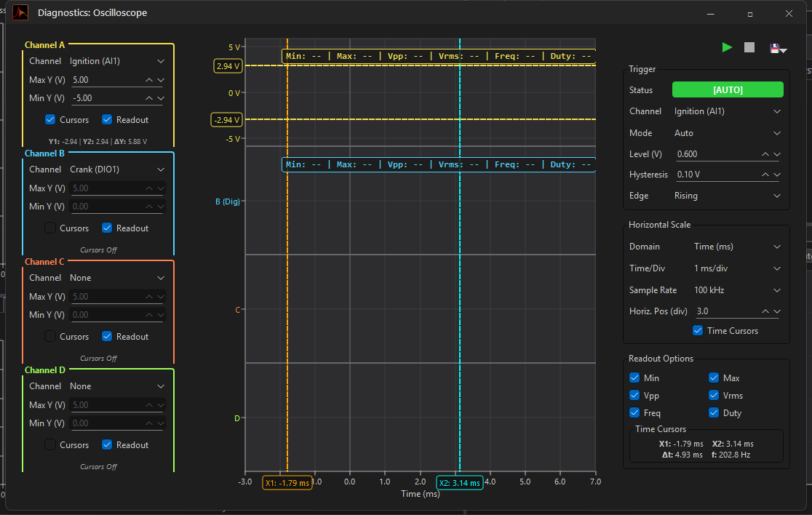Click the 'Δt: 4.93 ms' readout text
The width and height of the screenshot is (812, 515).
682,455
